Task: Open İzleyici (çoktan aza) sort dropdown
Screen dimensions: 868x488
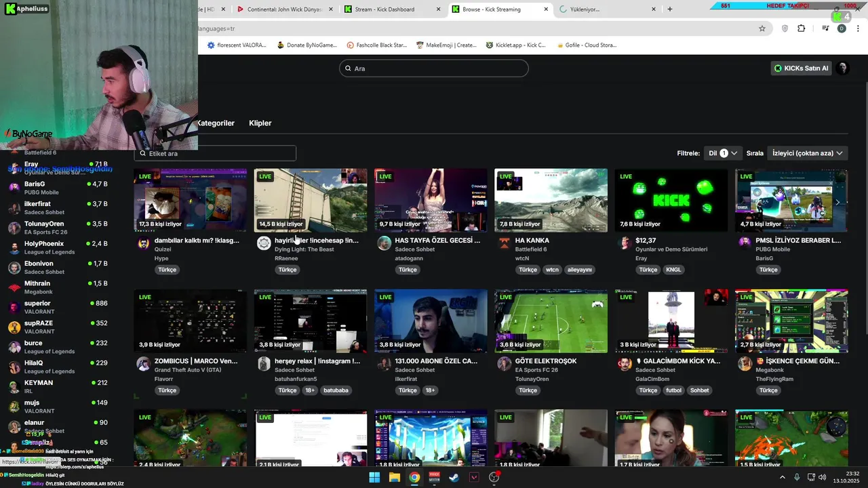Action: tap(808, 153)
